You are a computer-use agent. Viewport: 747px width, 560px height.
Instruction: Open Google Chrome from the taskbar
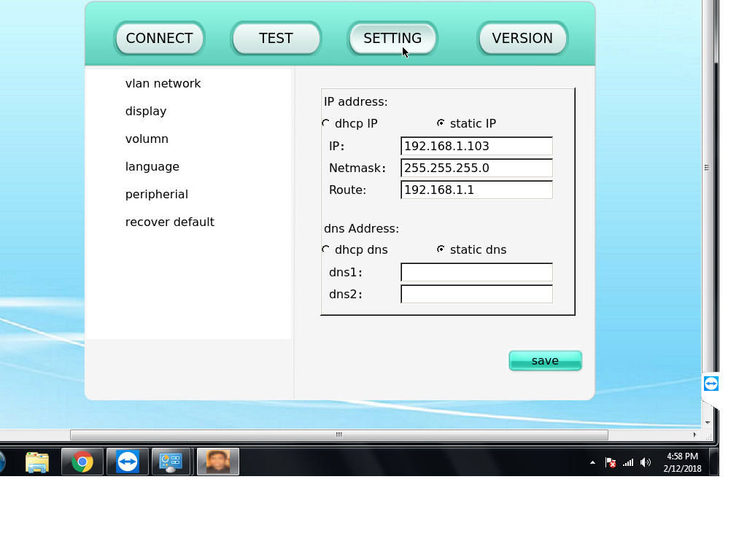[82, 461]
